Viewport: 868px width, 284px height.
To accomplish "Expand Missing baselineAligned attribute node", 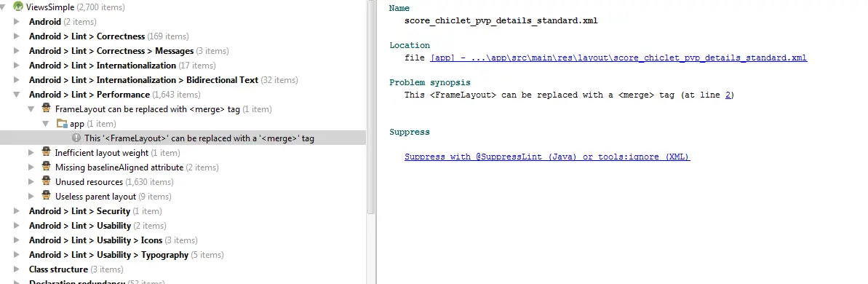I will pos(31,167).
